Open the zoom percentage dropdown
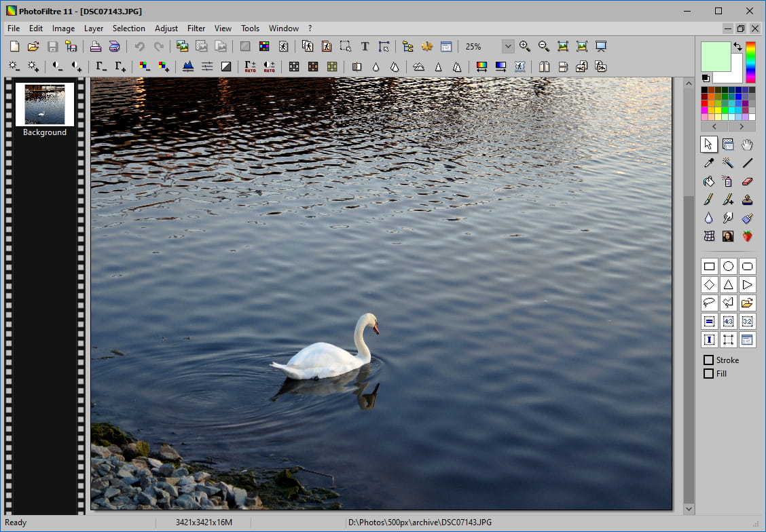 pos(508,46)
